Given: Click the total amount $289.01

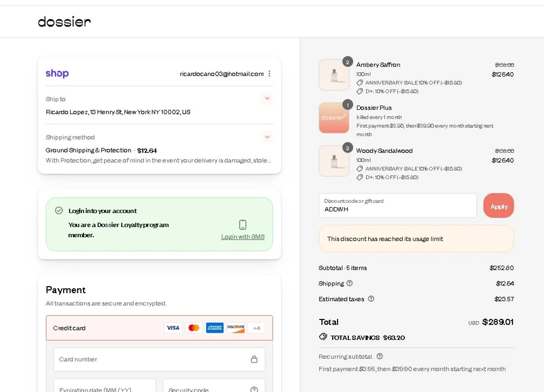Looking at the screenshot, I should (x=498, y=322).
